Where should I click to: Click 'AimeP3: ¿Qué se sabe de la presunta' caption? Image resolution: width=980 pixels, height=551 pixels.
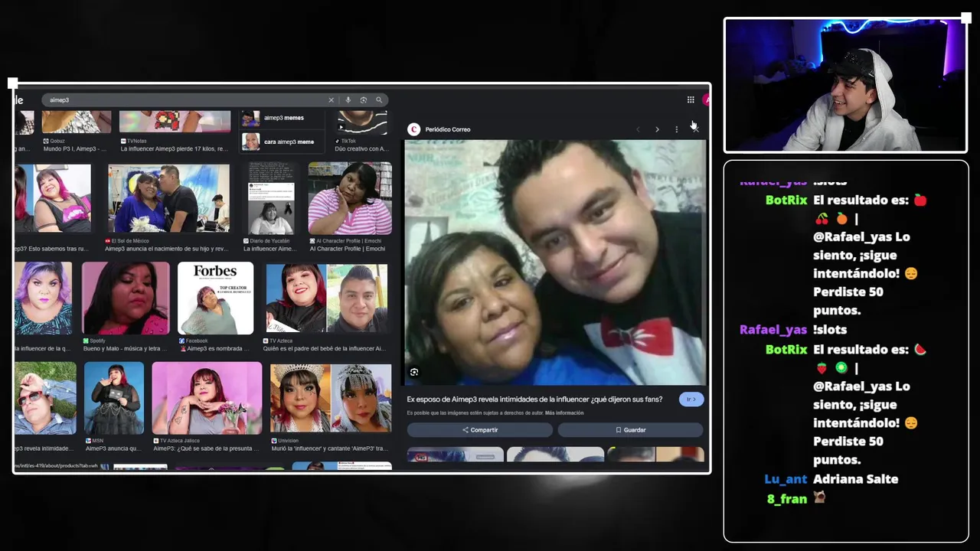click(x=207, y=448)
